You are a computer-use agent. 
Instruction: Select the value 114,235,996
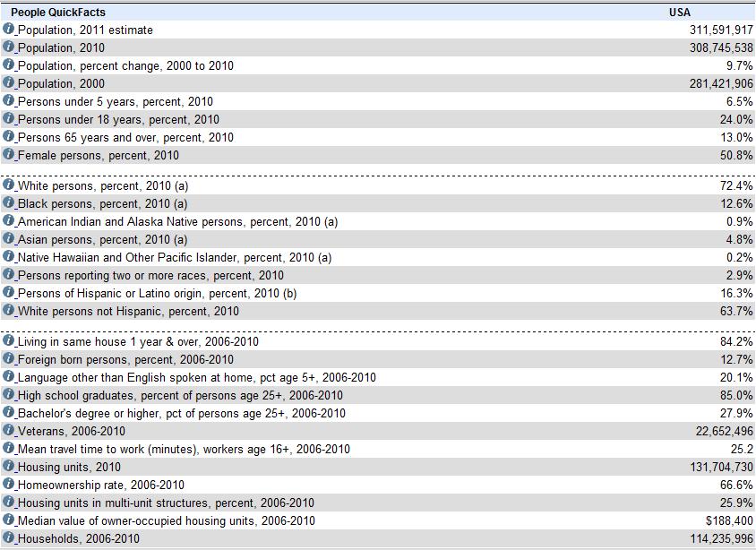pos(721,539)
